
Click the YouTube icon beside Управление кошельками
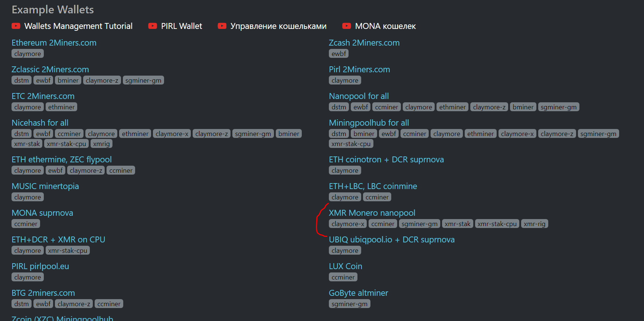(222, 26)
